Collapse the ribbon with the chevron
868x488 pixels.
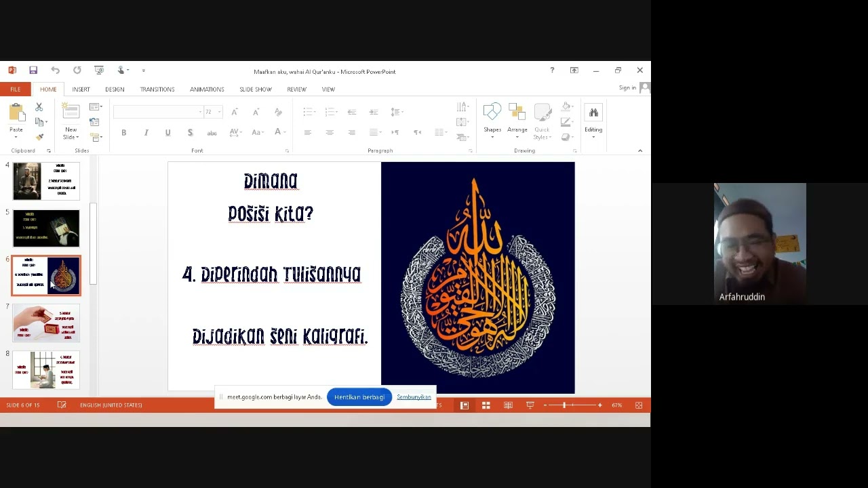point(640,150)
